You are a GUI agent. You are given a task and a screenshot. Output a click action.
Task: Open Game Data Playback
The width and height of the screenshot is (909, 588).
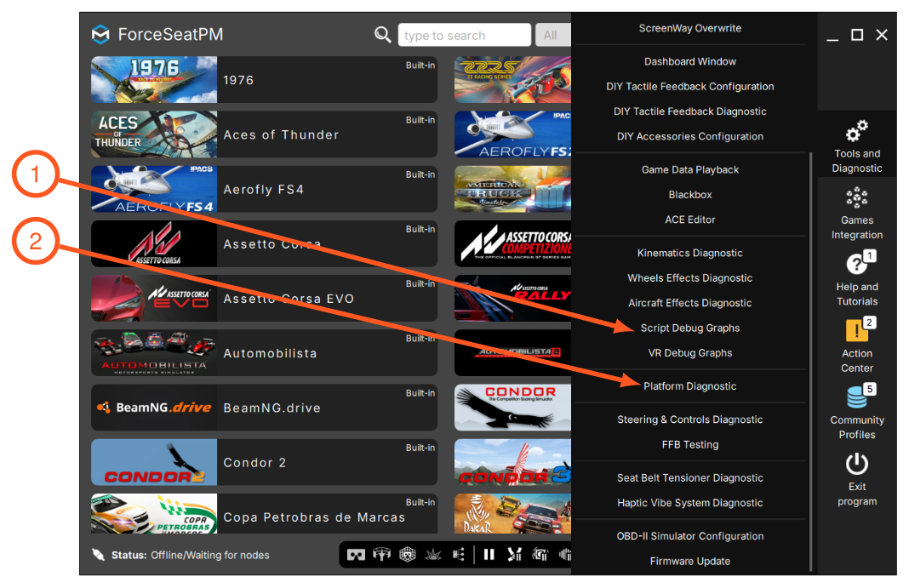point(690,169)
